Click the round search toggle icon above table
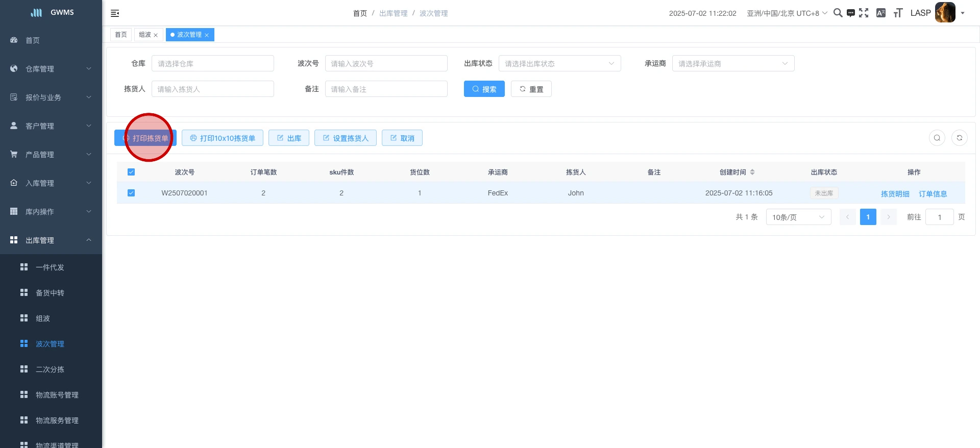 pos(937,138)
